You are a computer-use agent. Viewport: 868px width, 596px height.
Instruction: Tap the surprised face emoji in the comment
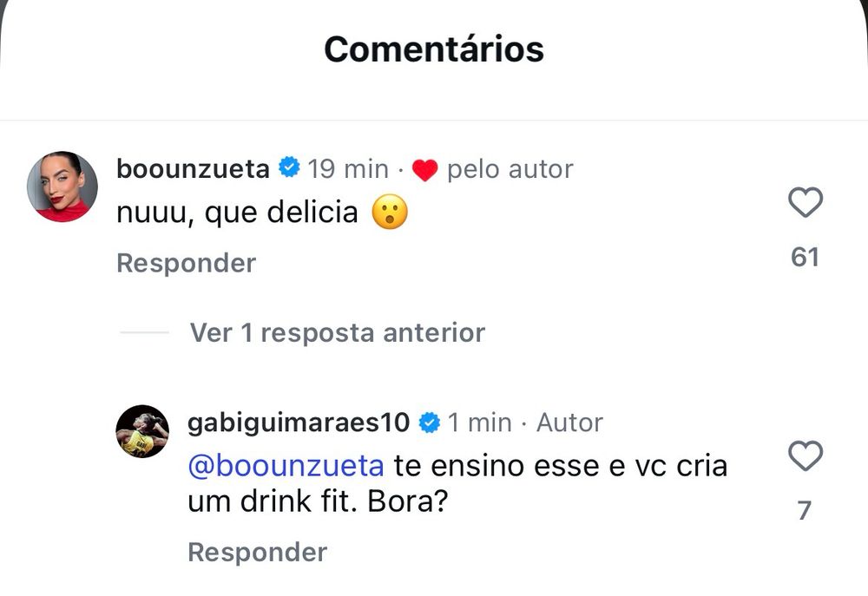(390, 212)
